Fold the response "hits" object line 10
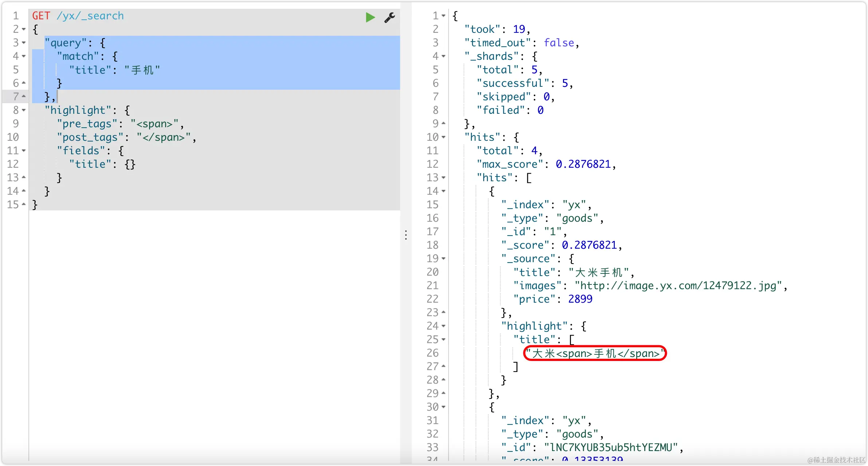 click(x=443, y=137)
